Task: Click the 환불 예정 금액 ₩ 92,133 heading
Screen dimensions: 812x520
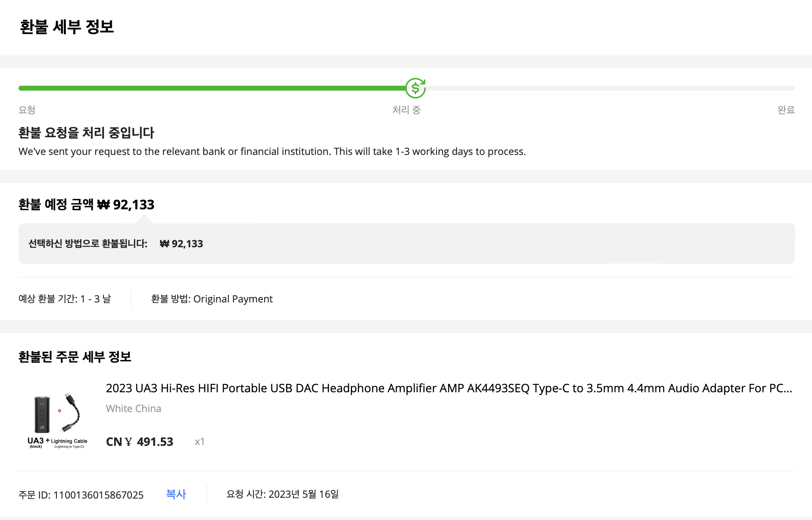Action: 86,205
